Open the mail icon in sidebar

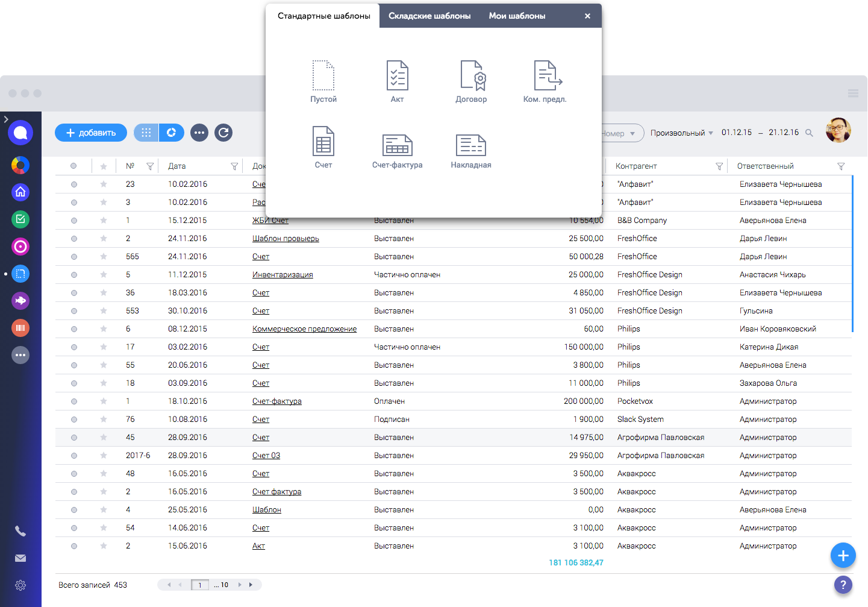pyautogui.click(x=20, y=558)
